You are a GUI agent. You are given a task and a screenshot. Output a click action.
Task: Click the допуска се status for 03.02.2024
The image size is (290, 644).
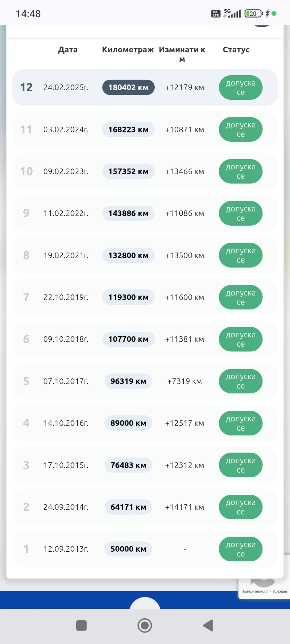[x=241, y=130]
